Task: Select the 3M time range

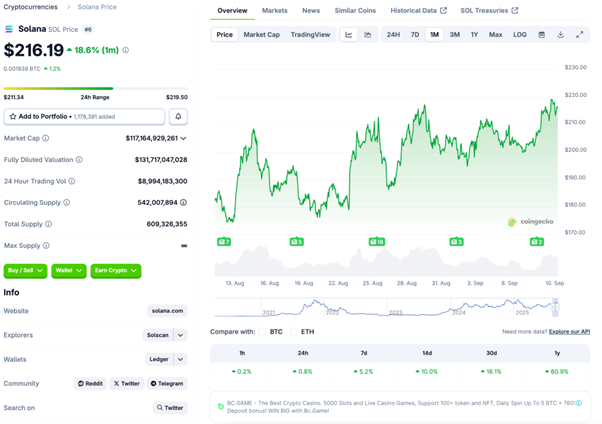Action: coord(455,35)
